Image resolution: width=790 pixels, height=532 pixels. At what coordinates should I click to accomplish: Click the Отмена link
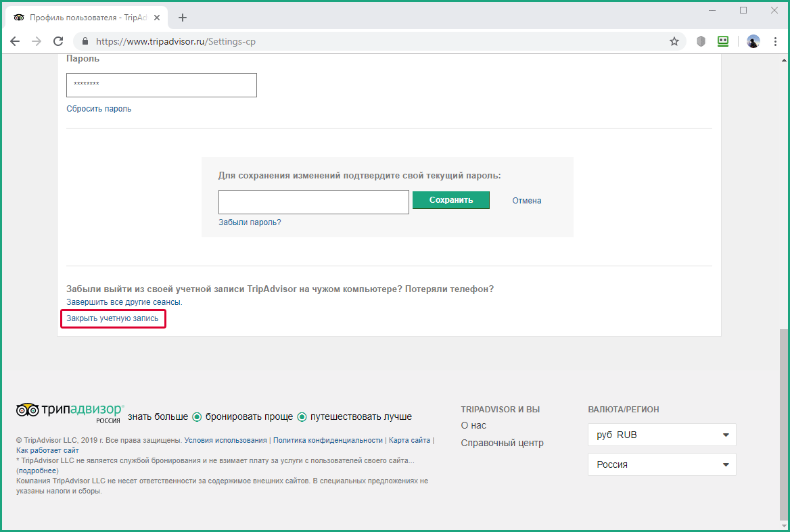[526, 200]
